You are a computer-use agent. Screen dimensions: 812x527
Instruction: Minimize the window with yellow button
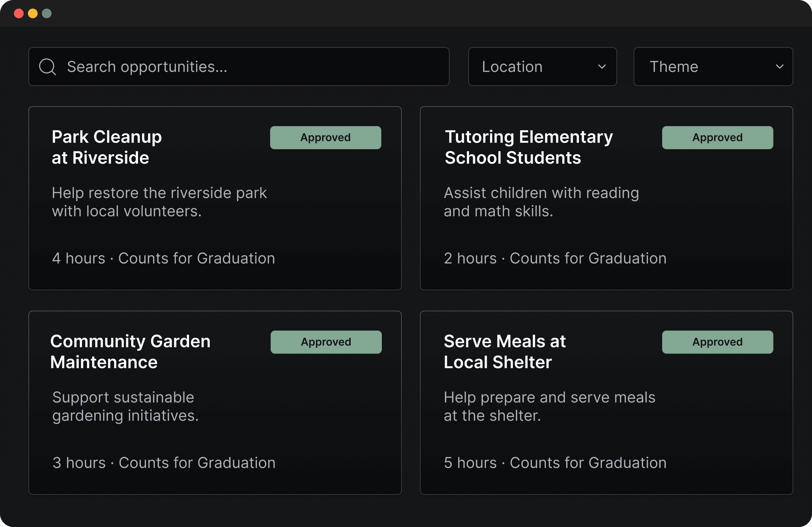pyautogui.click(x=33, y=13)
